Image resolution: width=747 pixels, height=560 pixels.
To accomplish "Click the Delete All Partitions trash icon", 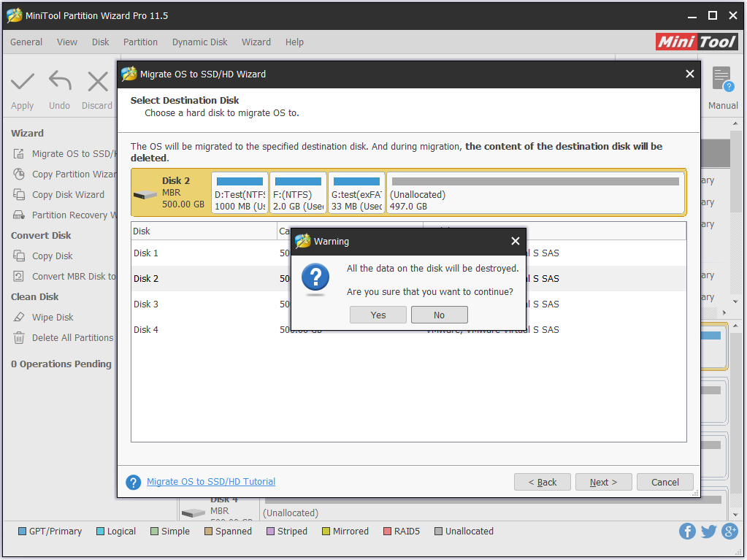I will [x=18, y=337].
